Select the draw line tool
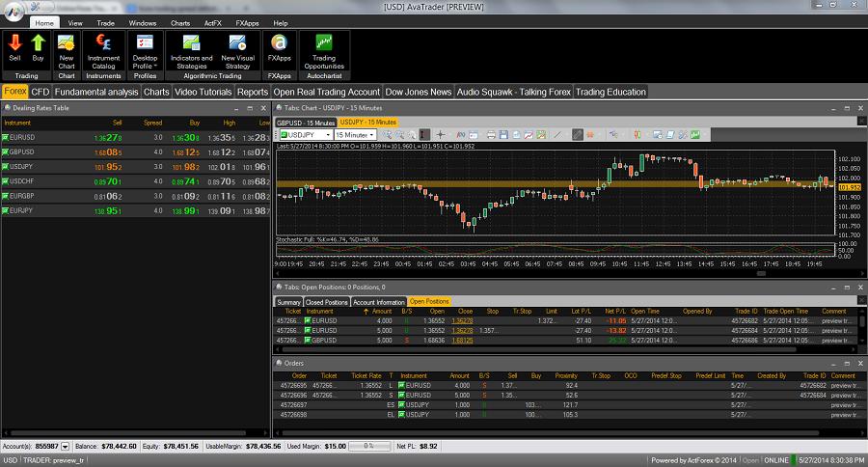This screenshot has width=868, height=467. coord(558,135)
